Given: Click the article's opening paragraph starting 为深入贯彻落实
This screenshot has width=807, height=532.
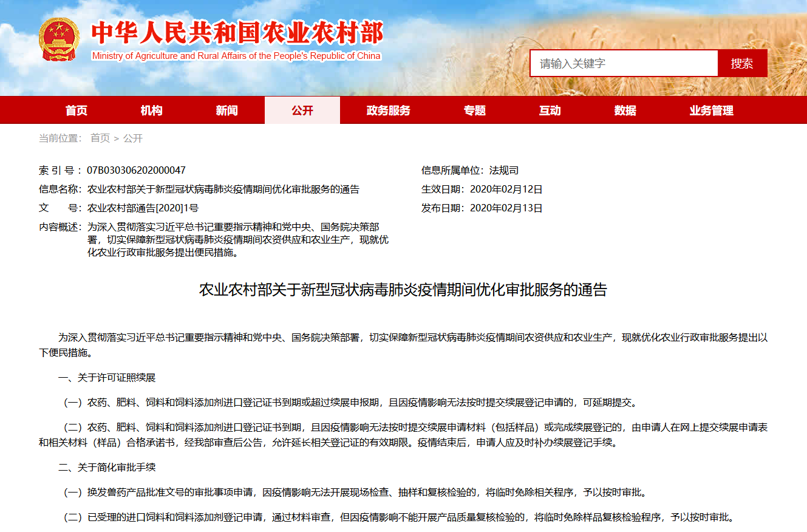Looking at the screenshot, I should pyautogui.click(x=403, y=344).
